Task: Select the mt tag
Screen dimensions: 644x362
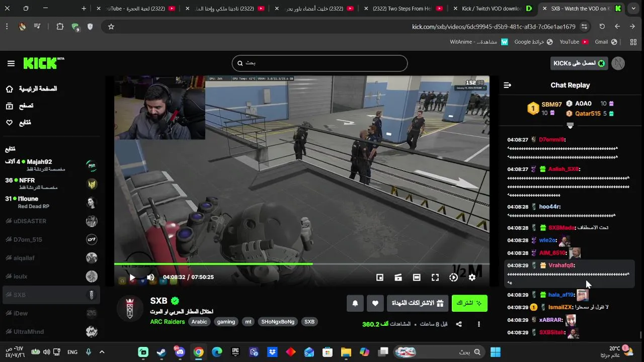Action: coord(248,322)
